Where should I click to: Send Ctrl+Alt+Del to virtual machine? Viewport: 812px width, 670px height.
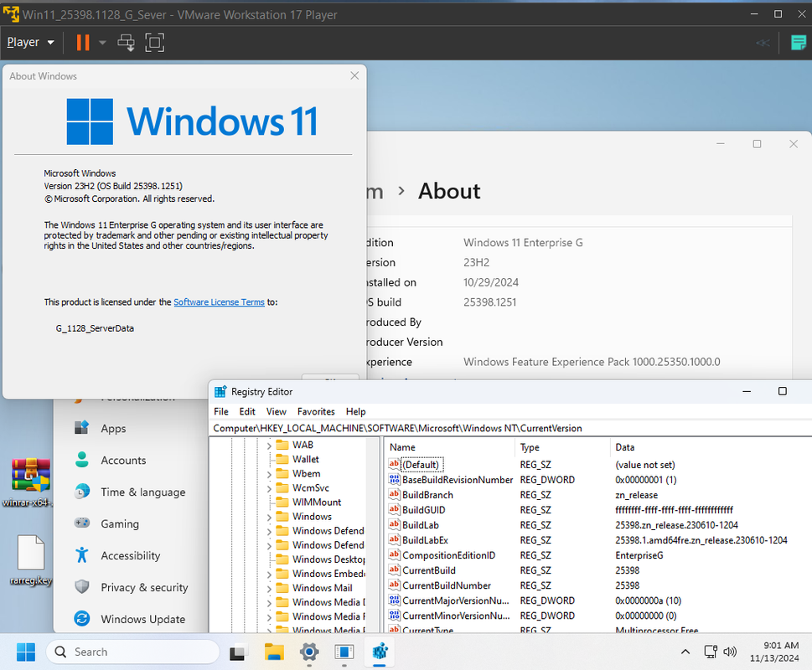[126, 43]
